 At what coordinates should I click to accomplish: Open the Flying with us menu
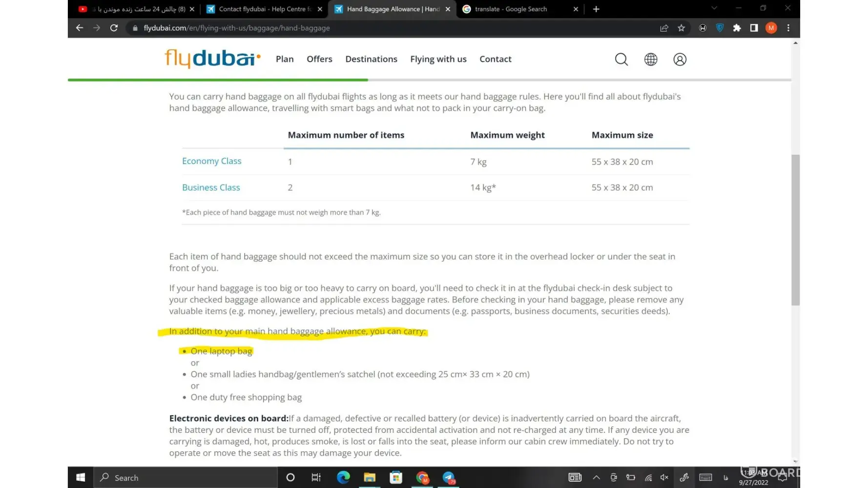pyautogui.click(x=438, y=59)
